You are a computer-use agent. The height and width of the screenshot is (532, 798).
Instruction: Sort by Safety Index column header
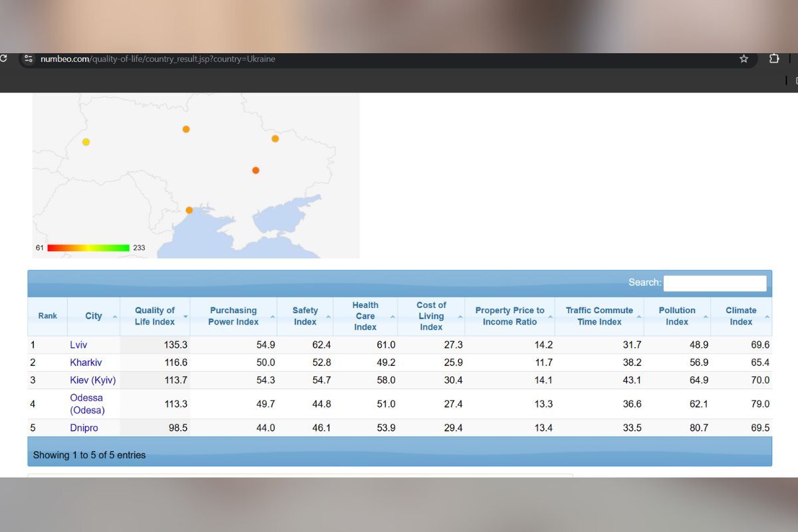[305, 317]
